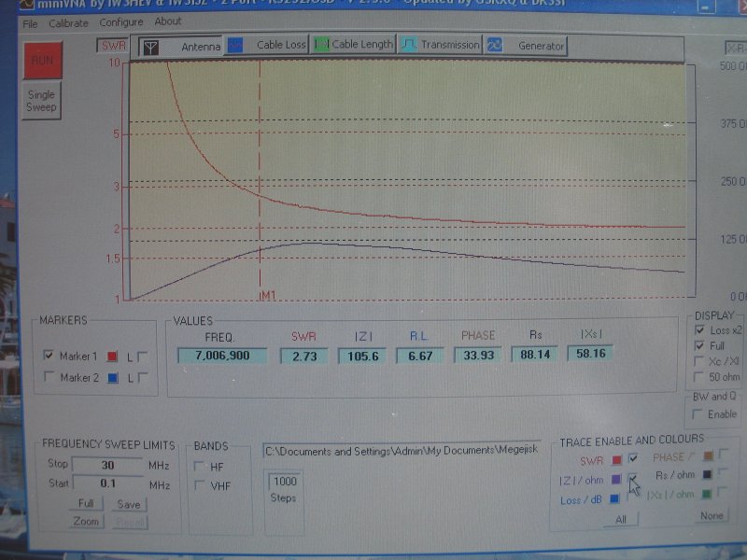Enable the |Xs| / ohm trace checkbox
This screenshot has width=747, height=560.
coord(722,491)
